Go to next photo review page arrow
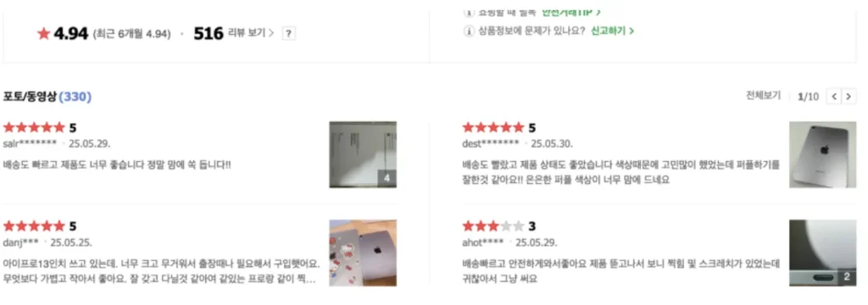 pos(849,97)
